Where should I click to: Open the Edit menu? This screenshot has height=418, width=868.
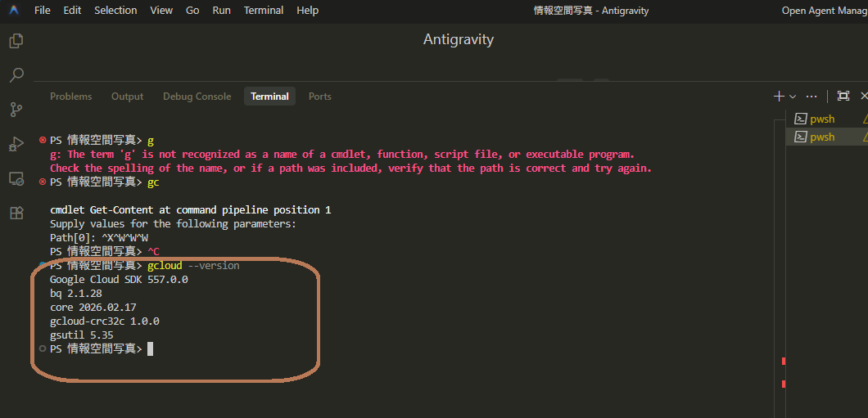tap(72, 11)
